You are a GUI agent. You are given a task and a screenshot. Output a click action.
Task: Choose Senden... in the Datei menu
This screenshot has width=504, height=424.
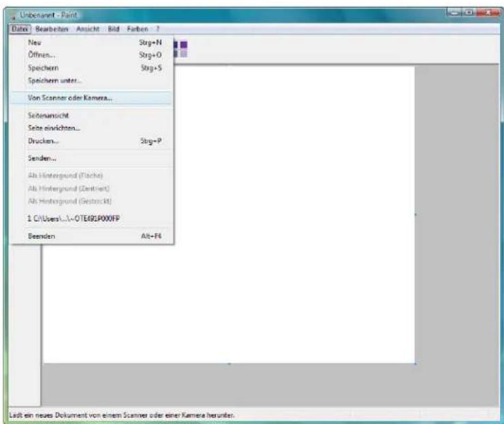pyautogui.click(x=92, y=158)
